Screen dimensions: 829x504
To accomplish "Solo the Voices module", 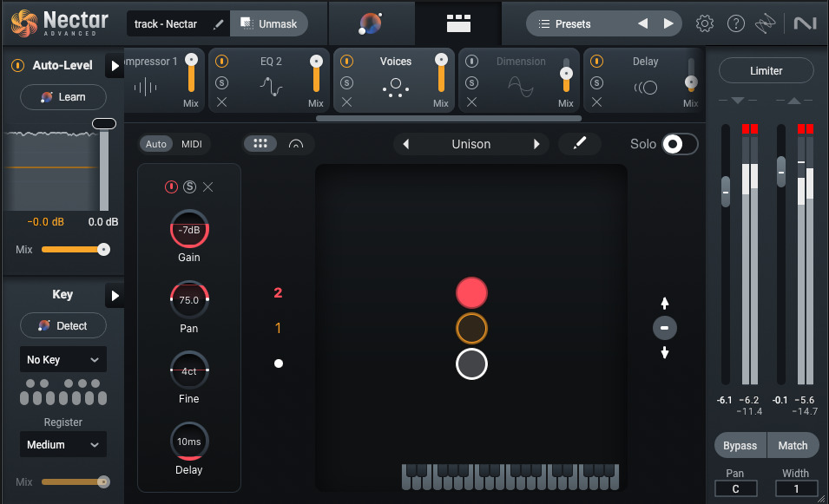I will 347,83.
